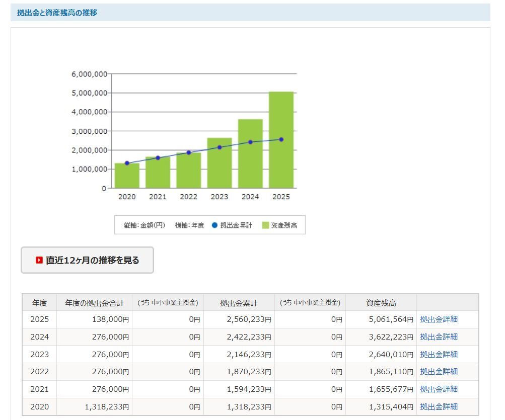This screenshot has width=505, height=420.
Task: Open 拠出金詳細 link for year 2022
Action: tap(439, 372)
